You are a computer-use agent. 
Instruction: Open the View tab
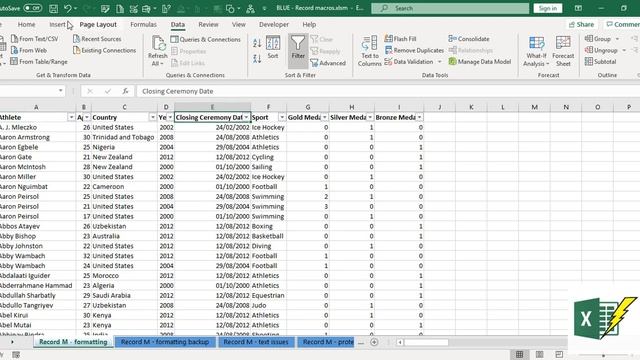pyautogui.click(x=239, y=24)
